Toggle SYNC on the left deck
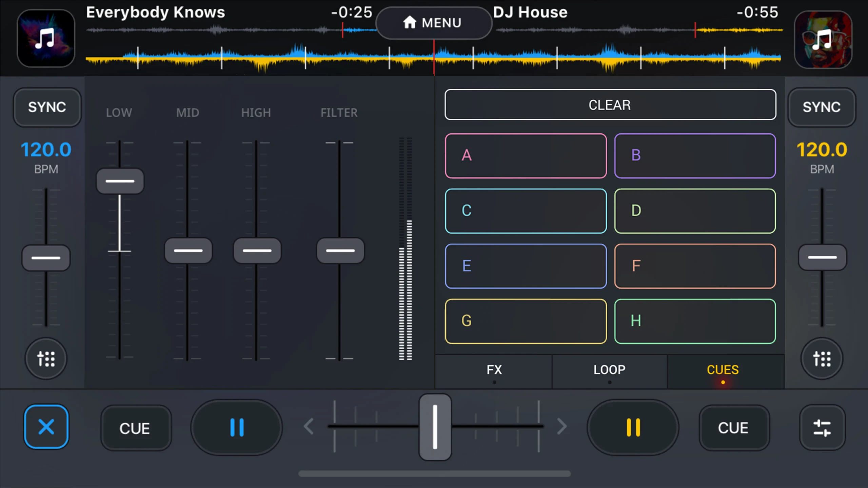Viewport: 868px width, 488px height. tap(47, 107)
